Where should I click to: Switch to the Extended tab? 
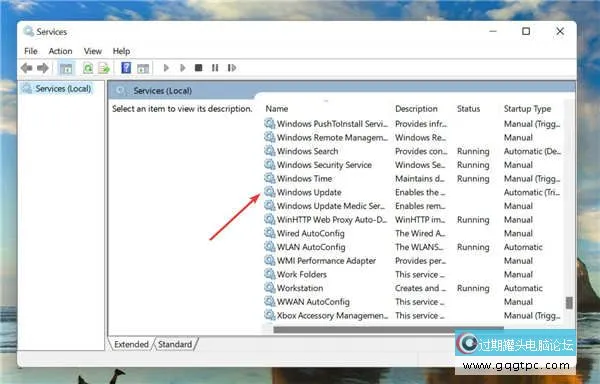pos(131,344)
